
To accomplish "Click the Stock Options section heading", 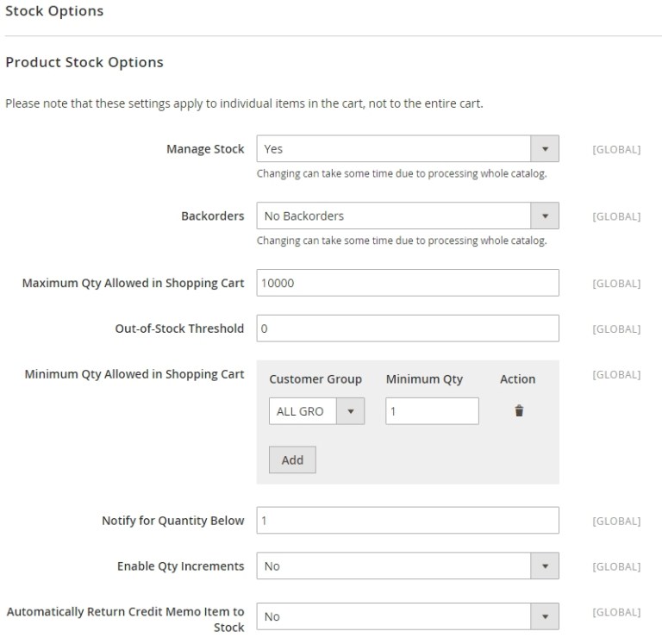I will tap(54, 11).
